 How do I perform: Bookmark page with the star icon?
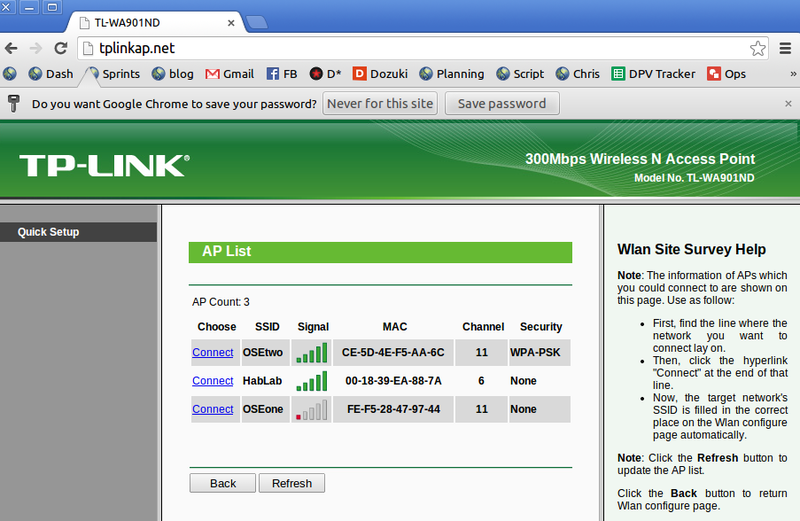[x=758, y=48]
